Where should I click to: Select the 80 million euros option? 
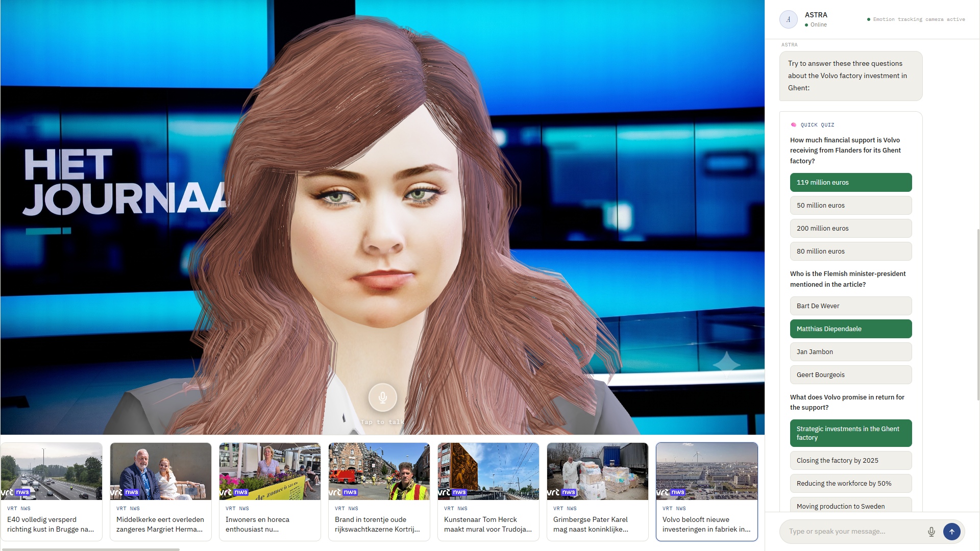coord(851,252)
